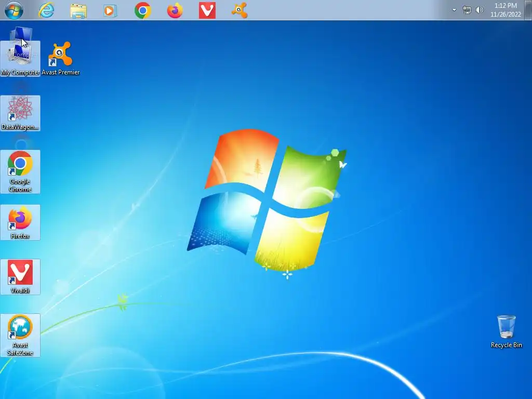Select the My Computer desktop icon

point(20,58)
